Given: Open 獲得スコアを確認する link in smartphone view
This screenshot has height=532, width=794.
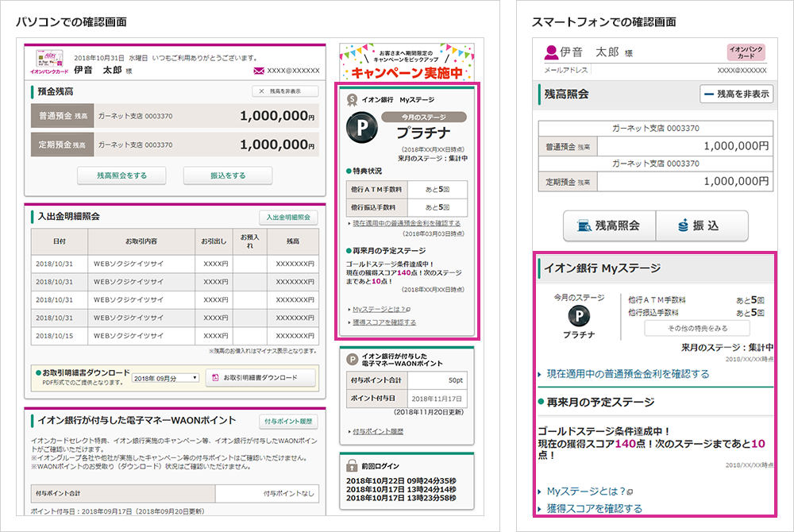Looking at the screenshot, I should pos(595,509).
